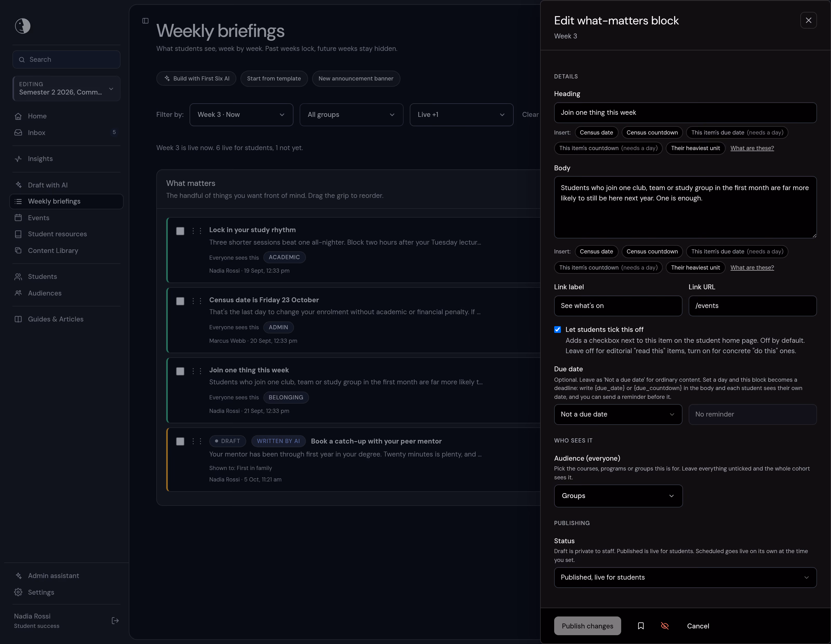Viewport: 831px width, 644px height.
Task: Insert Their heavieast unit chip under Body
Action: (695, 267)
